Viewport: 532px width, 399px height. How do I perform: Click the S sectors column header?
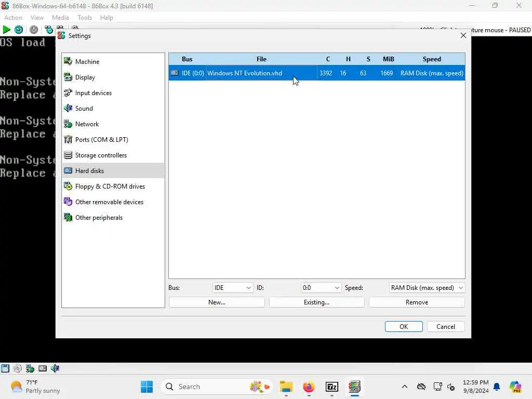368,59
